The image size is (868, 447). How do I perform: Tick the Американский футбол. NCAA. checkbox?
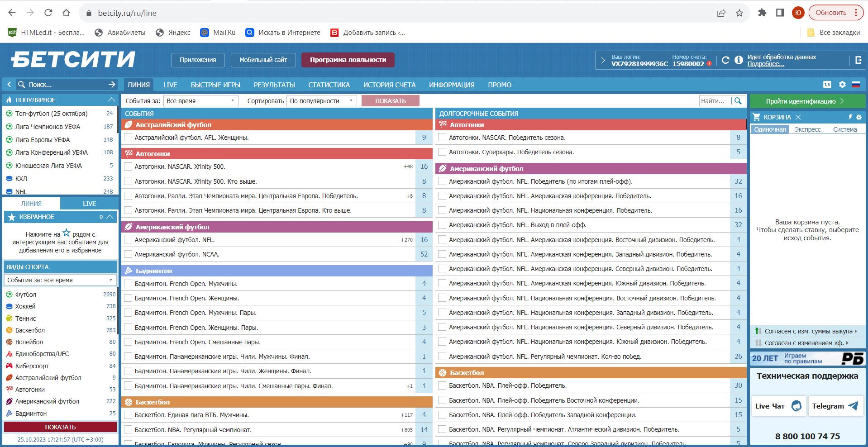click(128, 254)
